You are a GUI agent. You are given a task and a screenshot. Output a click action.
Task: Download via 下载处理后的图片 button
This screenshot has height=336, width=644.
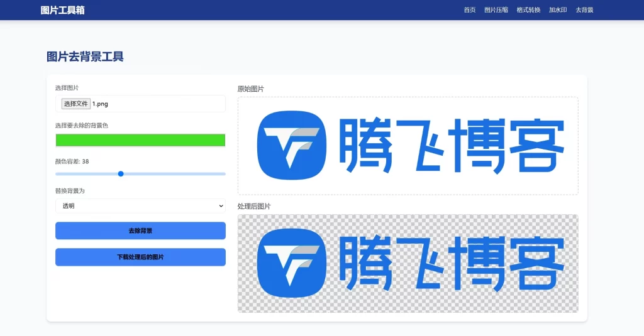click(140, 257)
